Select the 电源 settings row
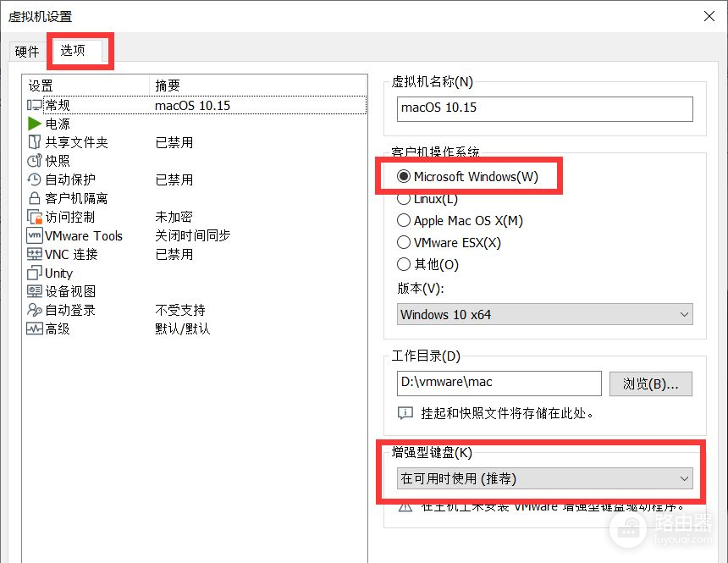The width and height of the screenshot is (728, 563). (196, 124)
